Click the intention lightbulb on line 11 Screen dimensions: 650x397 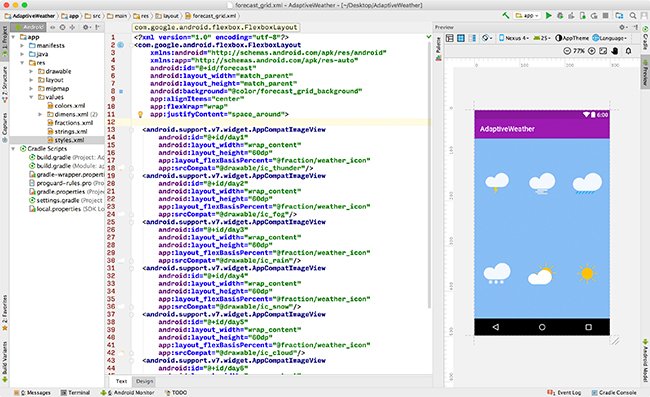(140, 114)
